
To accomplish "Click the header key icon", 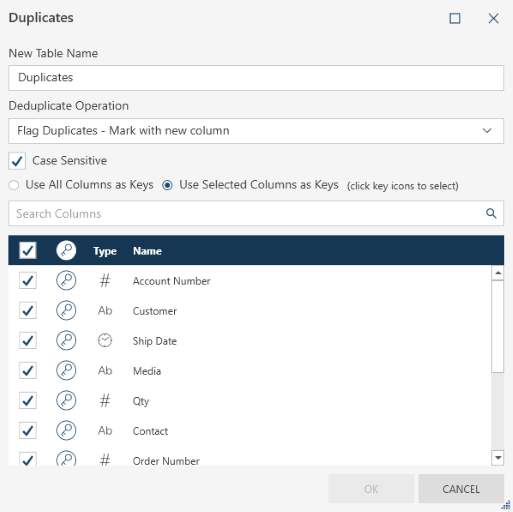I will point(66,250).
